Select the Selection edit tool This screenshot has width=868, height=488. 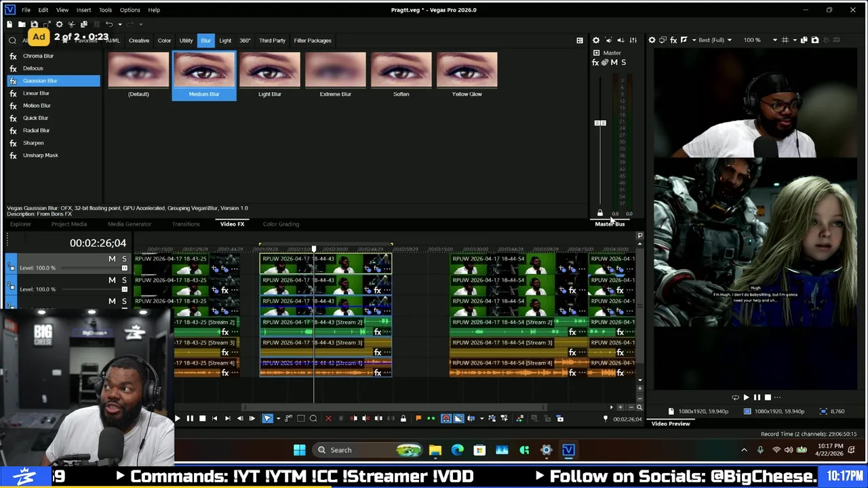301,418
